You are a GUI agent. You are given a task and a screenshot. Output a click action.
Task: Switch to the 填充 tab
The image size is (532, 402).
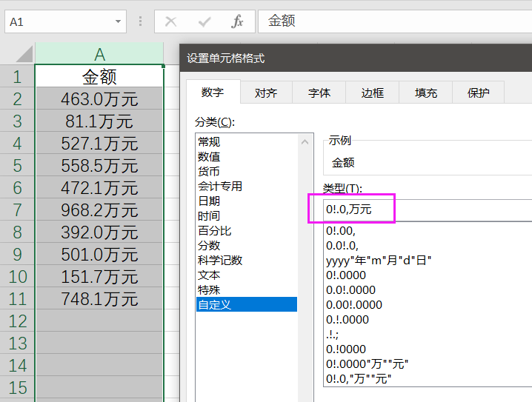click(426, 93)
